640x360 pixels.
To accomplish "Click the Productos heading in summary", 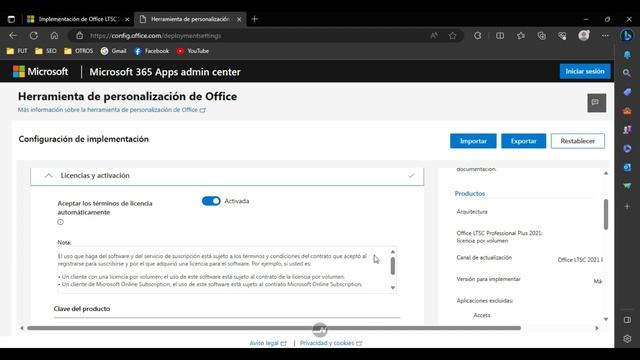I will tap(470, 193).
